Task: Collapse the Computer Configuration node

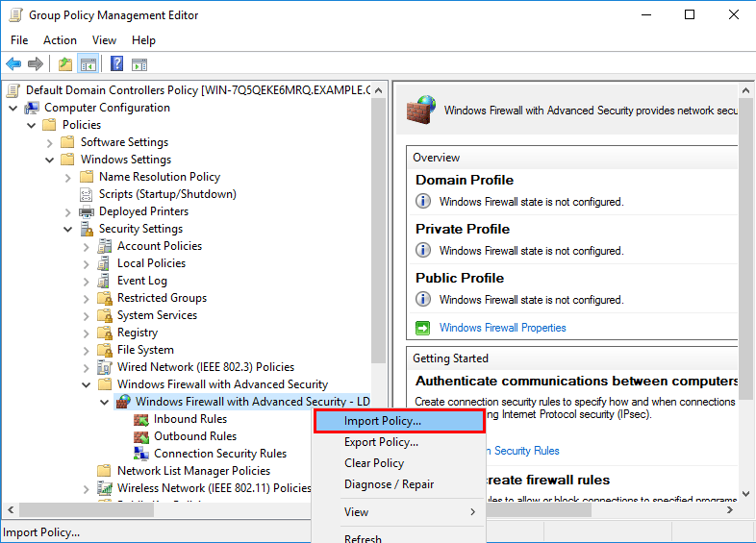Action: click(x=13, y=108)
